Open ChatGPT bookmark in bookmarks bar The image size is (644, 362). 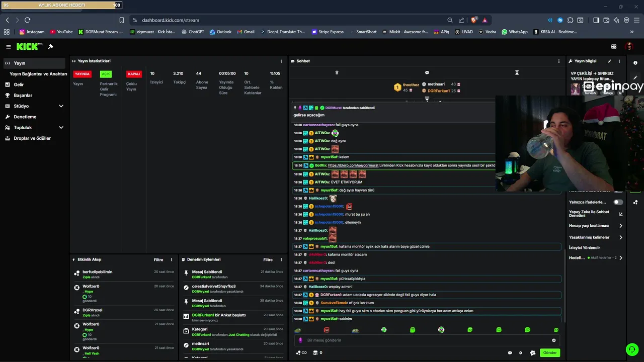pyautogui.click(x=192, y=32)
